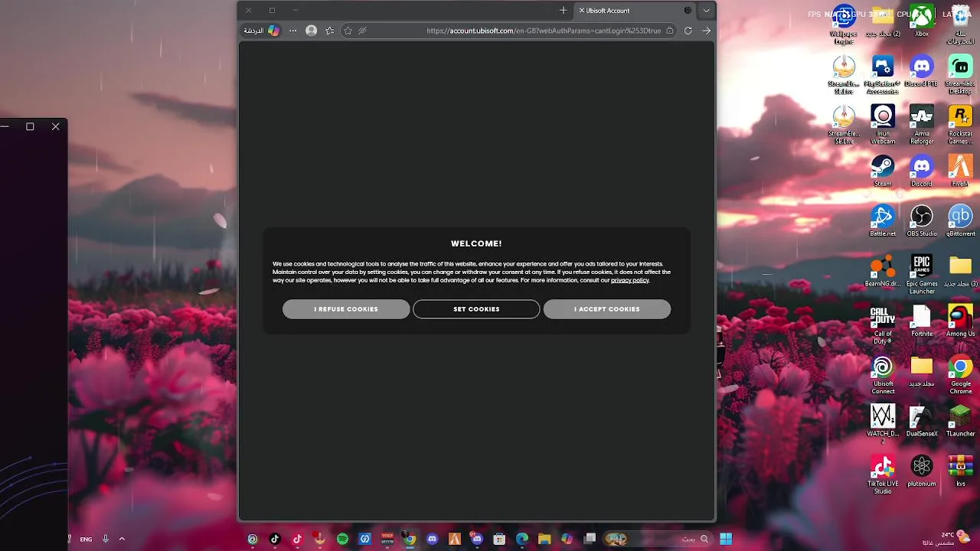Click the tracking prevention icon in address bar
The height and width of the screenshot is (551, 980).
pyautogui.click(x=362, y=31)
